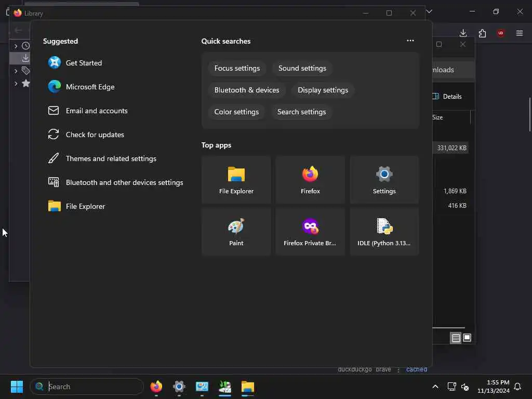Open Settings tile in Top apps
532x399 pixels.
(384, 180)
